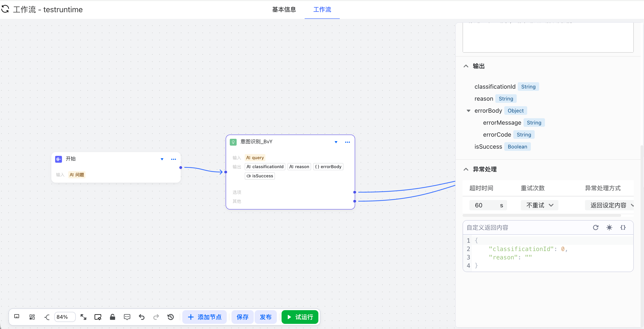This screenshot has width=644, height=329.
Task: Toggle the minimap icon in bottom toolbar
Action: click(x=17, y=317)
